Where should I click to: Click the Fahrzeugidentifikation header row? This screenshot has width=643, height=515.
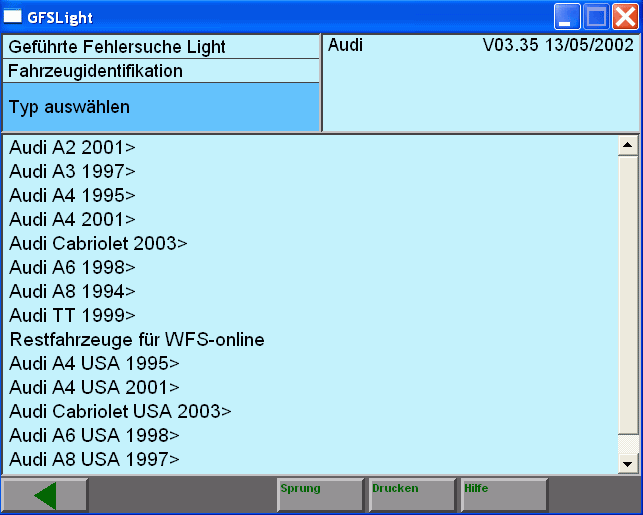161,71
